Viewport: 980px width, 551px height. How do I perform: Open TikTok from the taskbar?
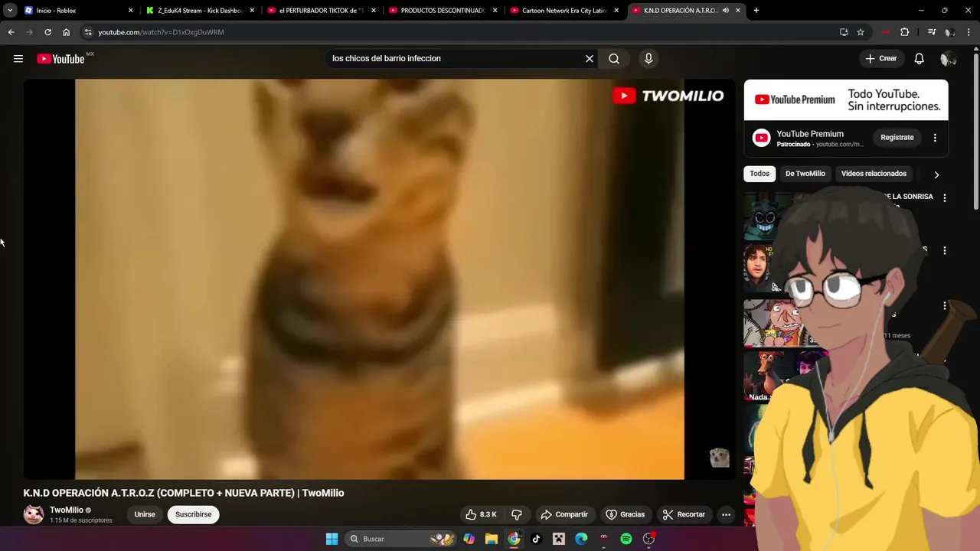pyautogui.click(x=536, y=539)
